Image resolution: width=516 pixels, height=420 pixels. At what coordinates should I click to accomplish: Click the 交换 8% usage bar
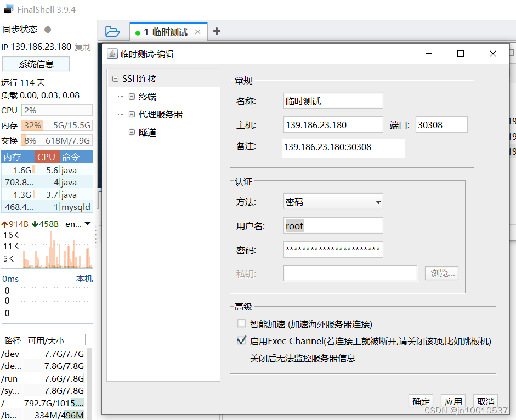[56, 140]
